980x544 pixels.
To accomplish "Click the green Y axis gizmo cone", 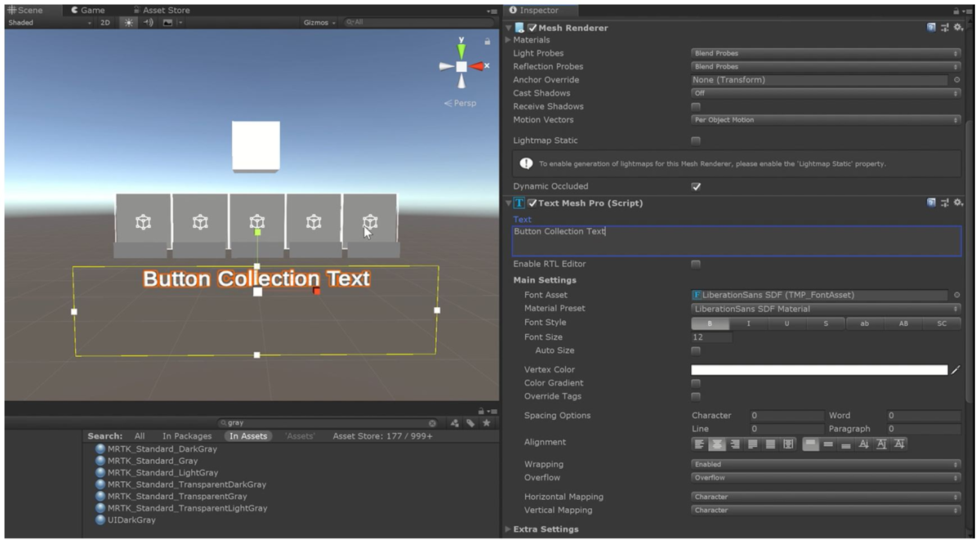I will tap(461, 51).
